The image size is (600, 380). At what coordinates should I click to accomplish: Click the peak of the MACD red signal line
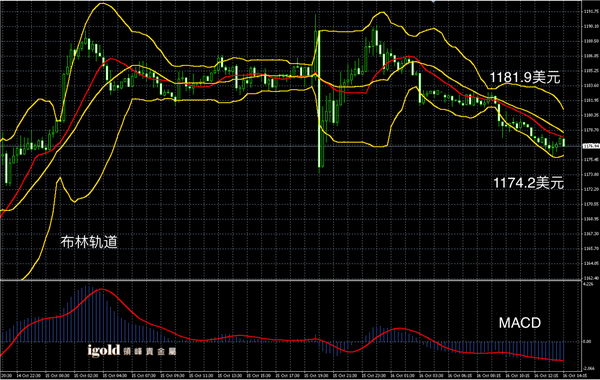point(101,290)
